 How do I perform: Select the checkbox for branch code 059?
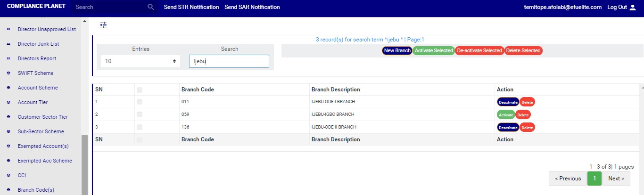pyautogui.click(x=140, y=114)
